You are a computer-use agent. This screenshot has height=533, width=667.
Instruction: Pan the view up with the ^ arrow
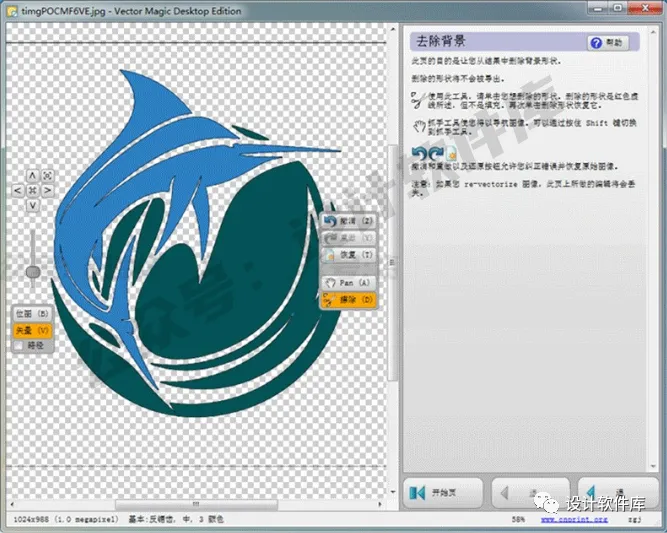click(32, 176)
